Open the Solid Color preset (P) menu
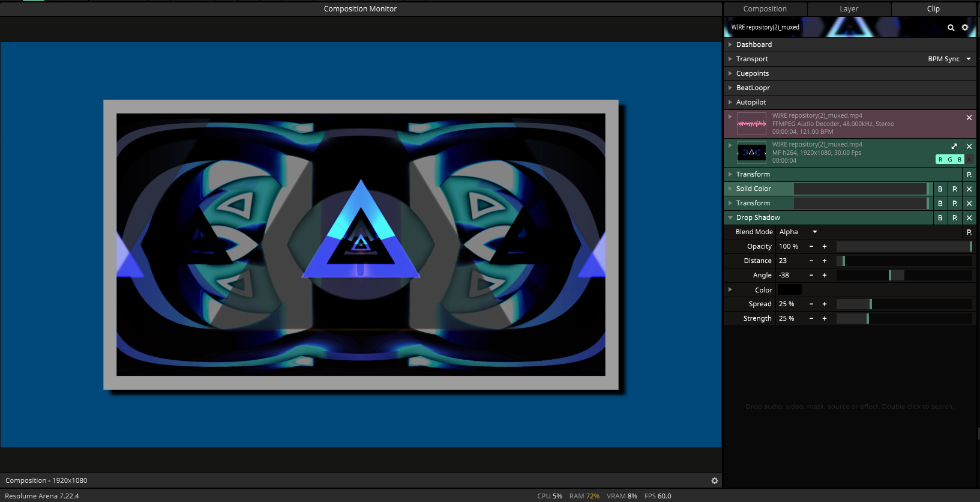Image resolution: width=980 pixels, height=502 pixels. 954,189
